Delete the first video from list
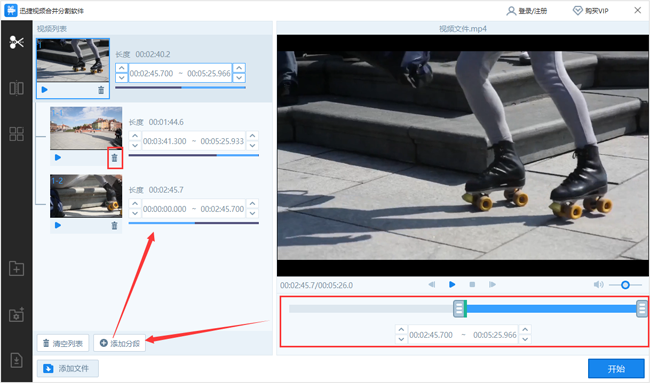Viewport: 650px width, 383px height. click(101, 90)
